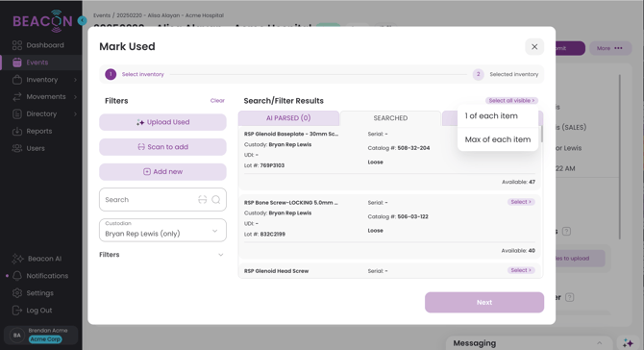
Task: Click 'Available: 40' text
Action: click(518, 251)
